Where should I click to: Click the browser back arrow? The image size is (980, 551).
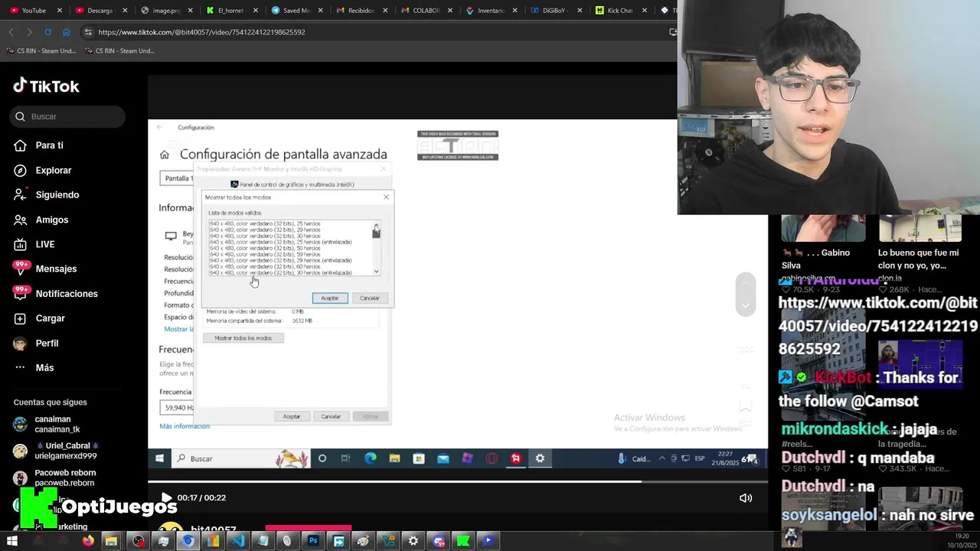point(11,32)
